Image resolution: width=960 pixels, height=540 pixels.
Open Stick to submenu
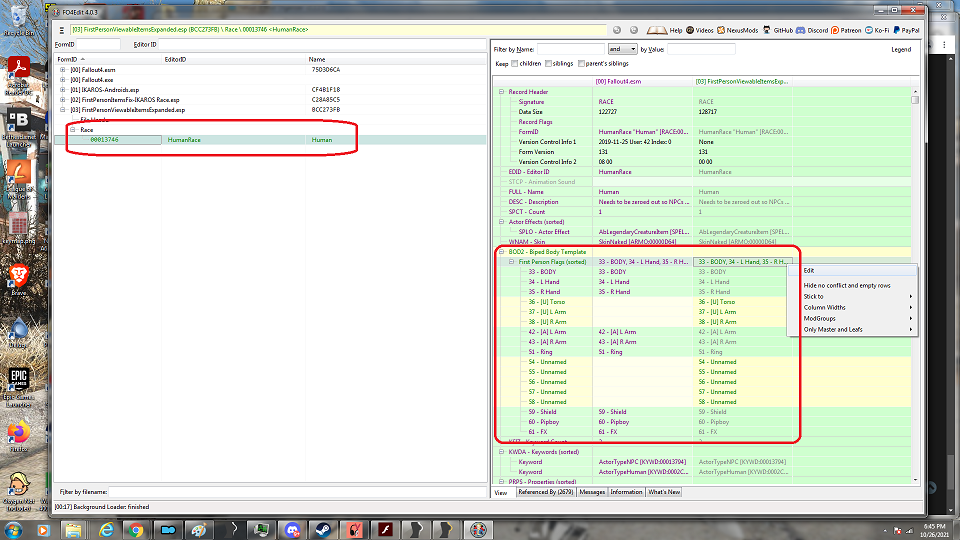pos(852,296)
